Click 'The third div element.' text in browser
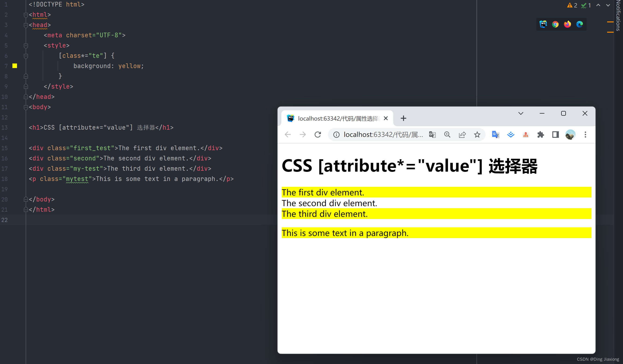This screenshot has height=364, width=623. 325,214
